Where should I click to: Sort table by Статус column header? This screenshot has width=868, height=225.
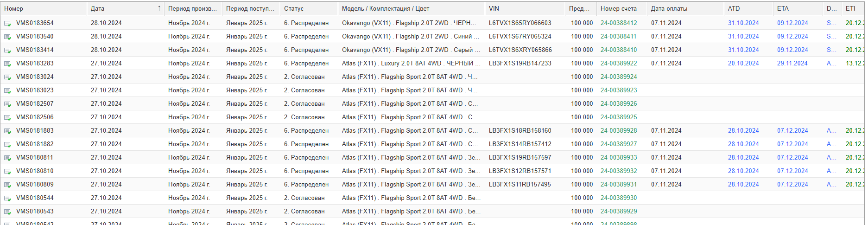tap(294, 8)
